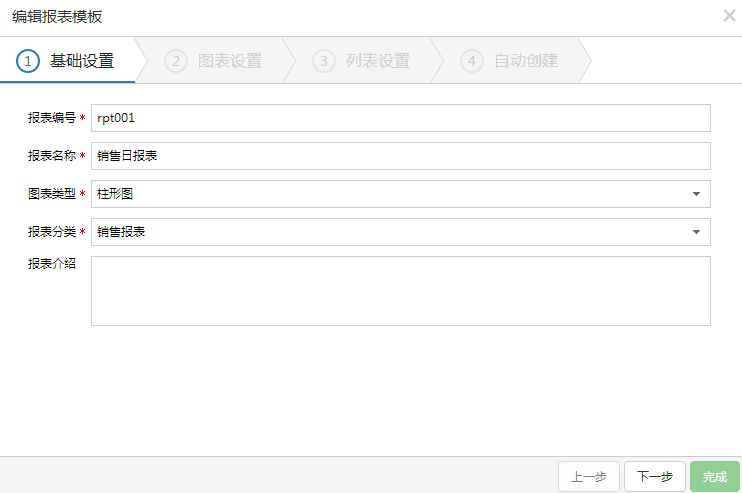Click the step 1 circle icon

[x=28, y=61]
